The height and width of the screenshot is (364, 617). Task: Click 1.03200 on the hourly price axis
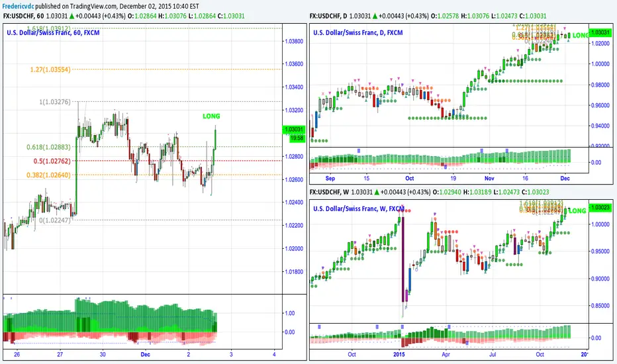(294, 110)
